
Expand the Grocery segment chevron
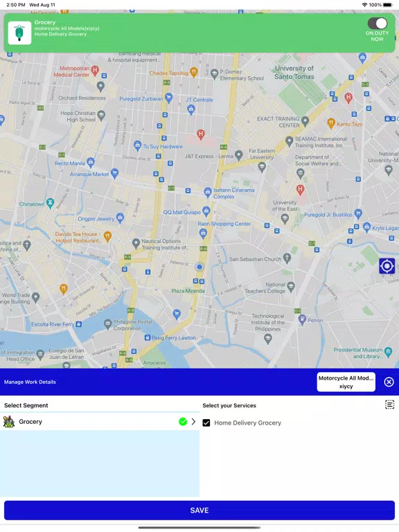193,422
